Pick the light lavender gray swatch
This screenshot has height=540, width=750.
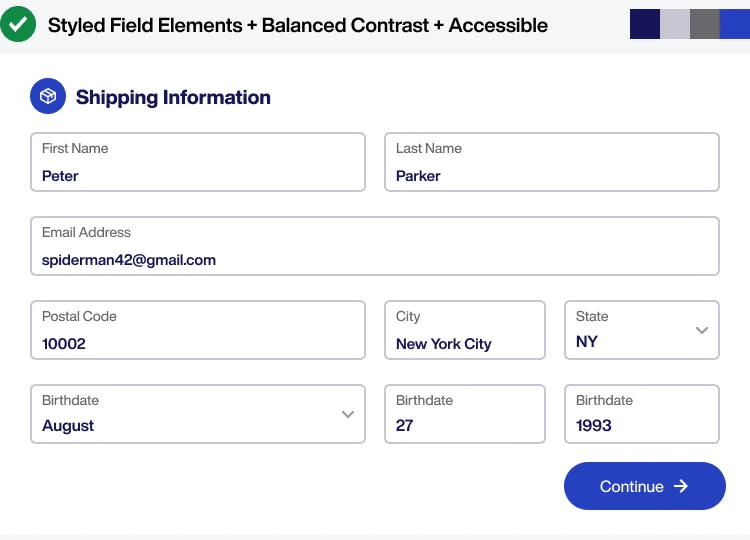(x=675, y=24)
